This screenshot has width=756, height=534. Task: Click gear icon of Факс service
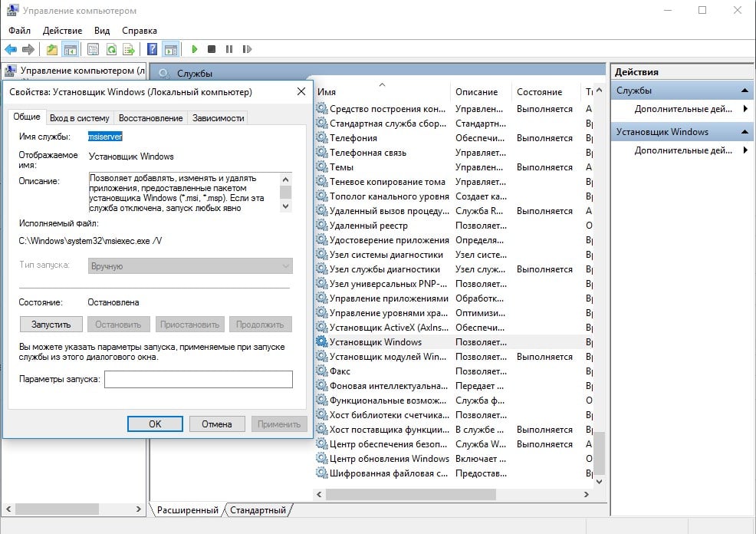click(321, 371)
